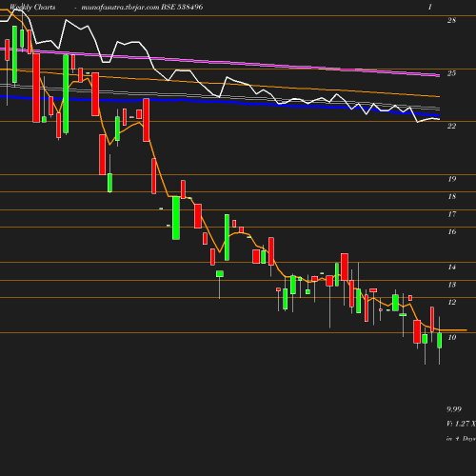Click the 'in 4 Days' text
Viewport: 476px width, 476px height.
click(461, 439)
